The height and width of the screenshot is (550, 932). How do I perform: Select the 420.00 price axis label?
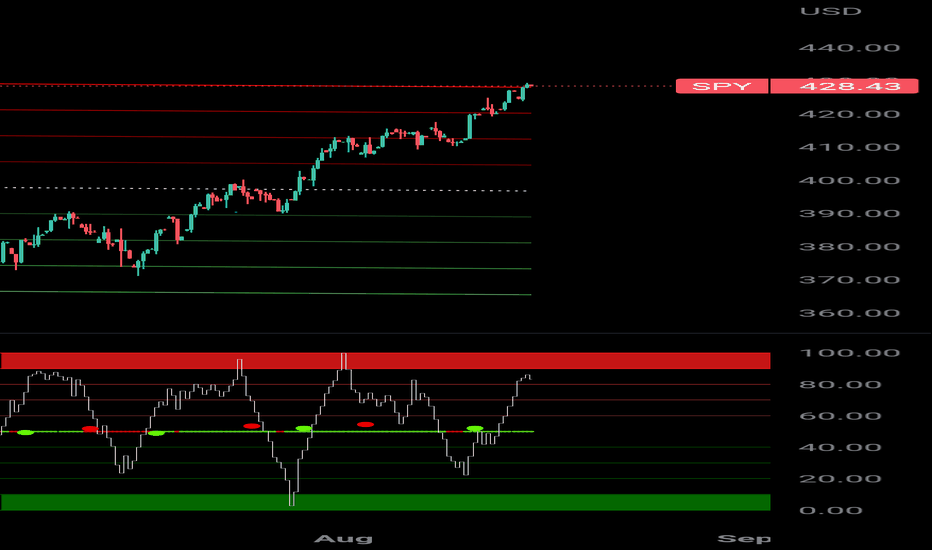pyautogui.click(x=849, y=114)
